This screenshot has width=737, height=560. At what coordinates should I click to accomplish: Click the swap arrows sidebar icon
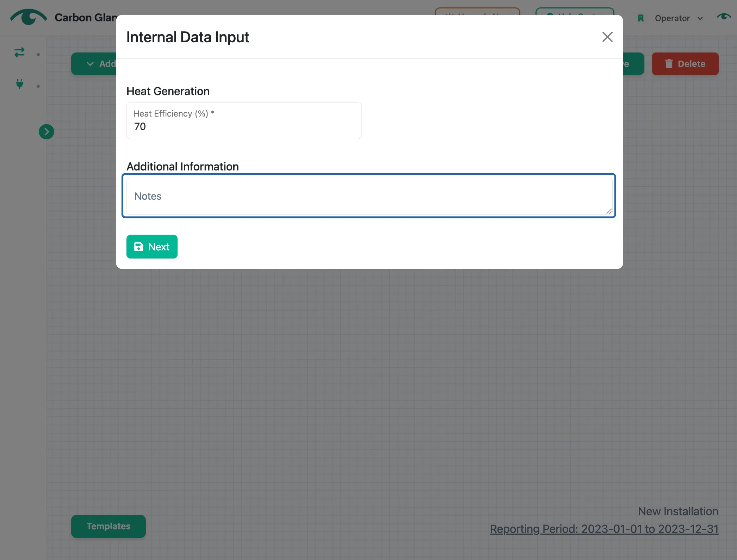coord(20,52)
